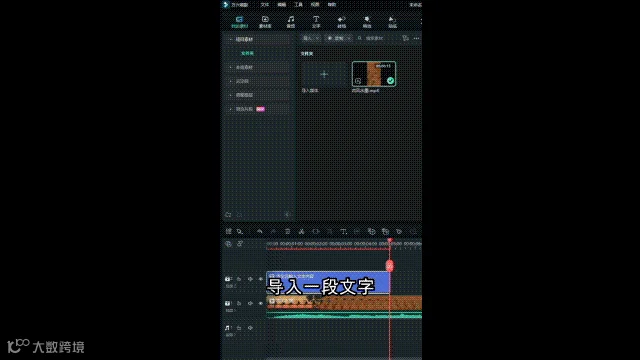Image resolution: width=640 pixels, height=360 pixels.
Task: Select the timeline selection tool icon
Action: (240, 231)
